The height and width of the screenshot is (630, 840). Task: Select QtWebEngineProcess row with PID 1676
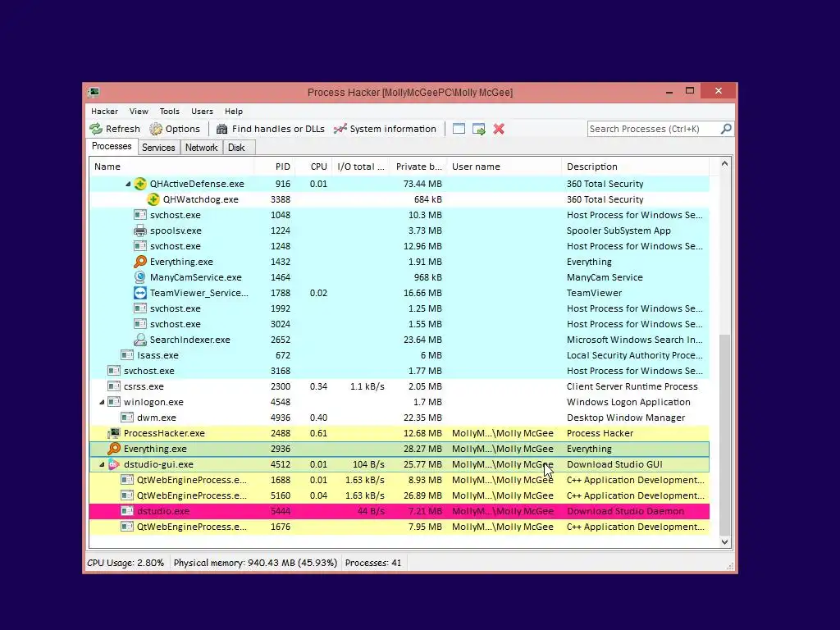399,527
